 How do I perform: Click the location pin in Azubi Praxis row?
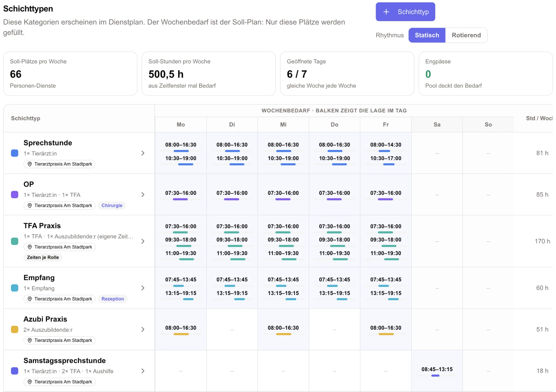coord(30,340)
